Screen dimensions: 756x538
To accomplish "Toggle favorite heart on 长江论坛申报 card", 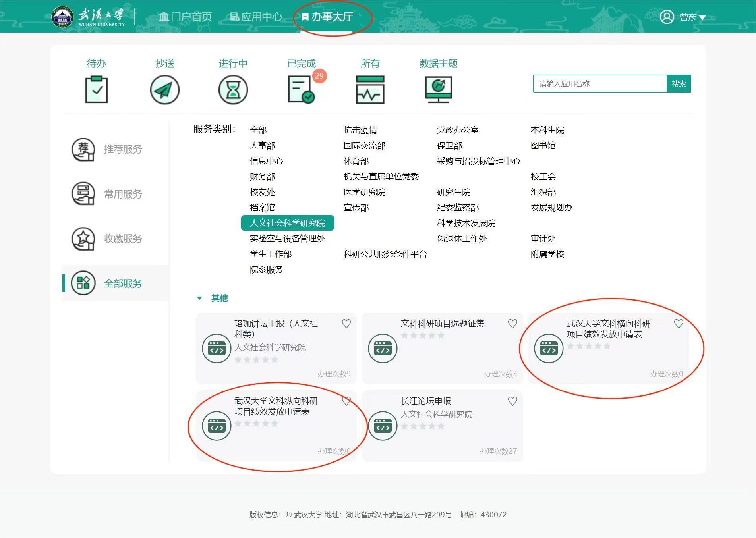I will pos(512,401).
